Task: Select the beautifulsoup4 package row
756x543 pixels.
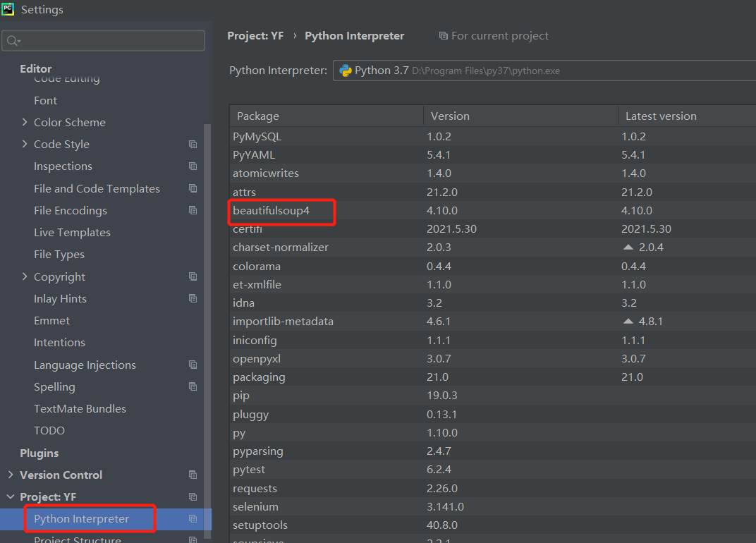Action: coord(493,210)
